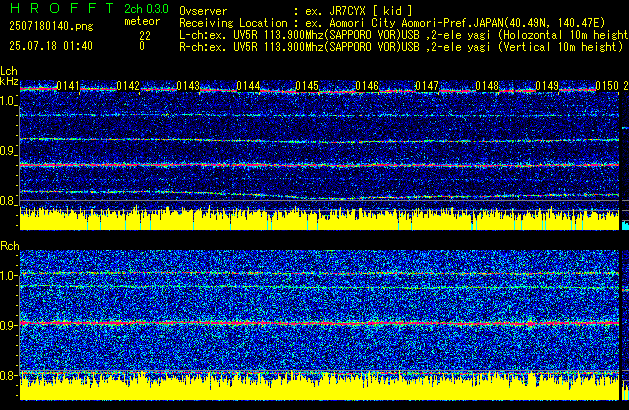Click the strong red carrier line in Rch spectrogram

pyautogui.click(x=319, y=323)
